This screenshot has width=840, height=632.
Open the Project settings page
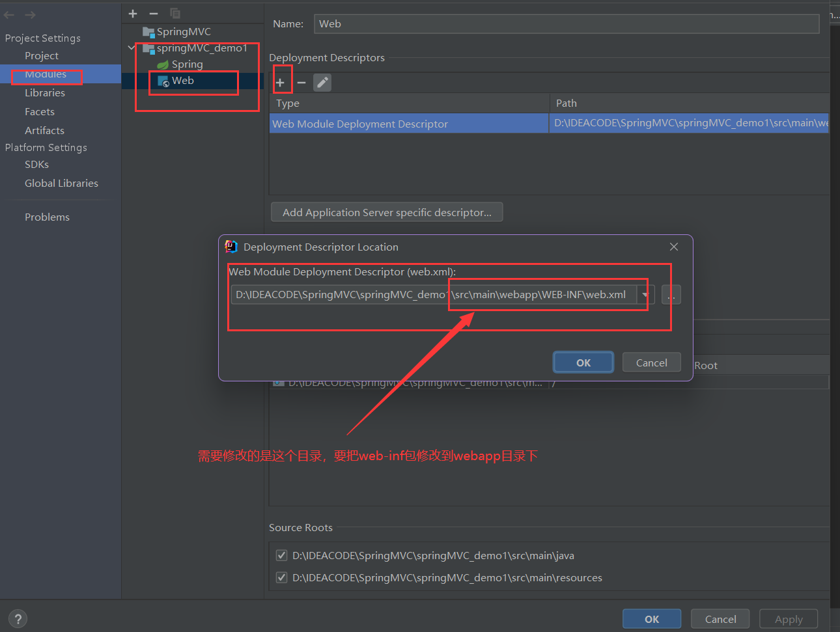pyautogui.click(x=42, y=56)
